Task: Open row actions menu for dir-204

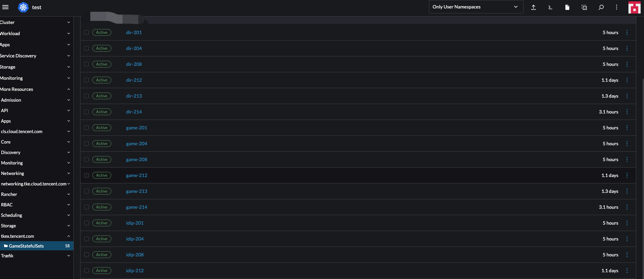Action: (627, 48)
